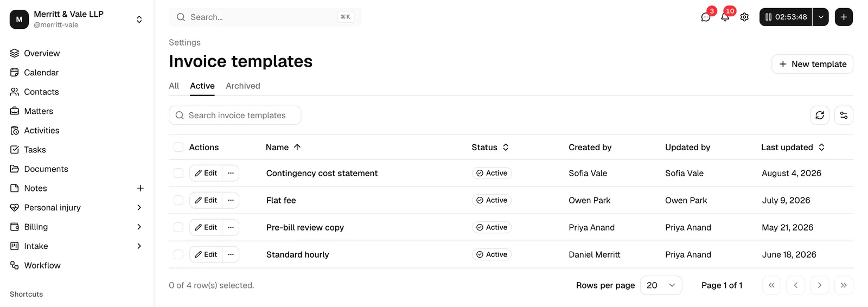The width and height of the screenshot is (868, 307).
Task: Sort by Status column
Action: click(490, 147)
